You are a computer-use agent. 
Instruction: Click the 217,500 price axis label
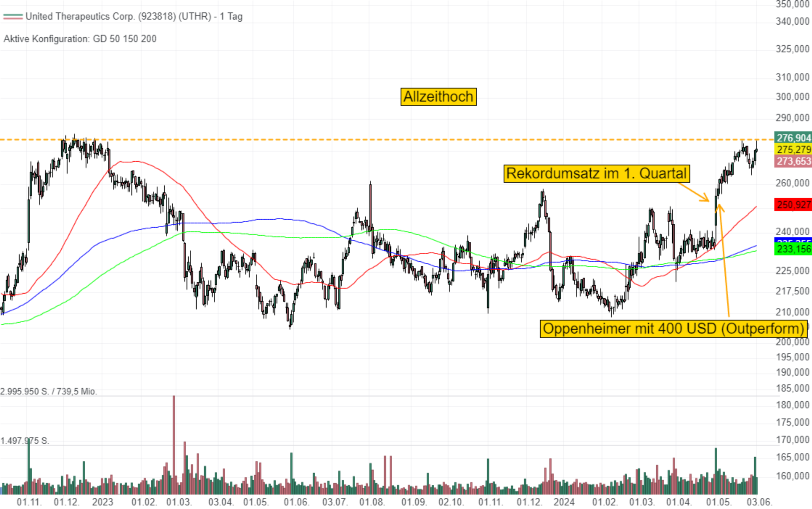(792, 291)
